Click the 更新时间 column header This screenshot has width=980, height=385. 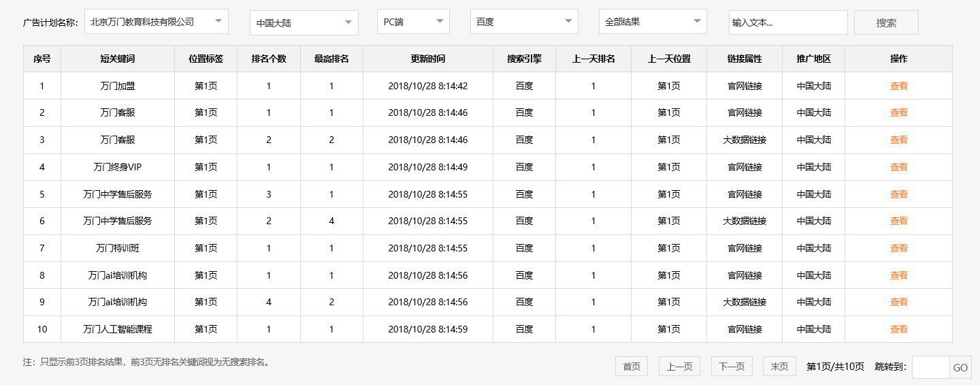click(428, 59)
